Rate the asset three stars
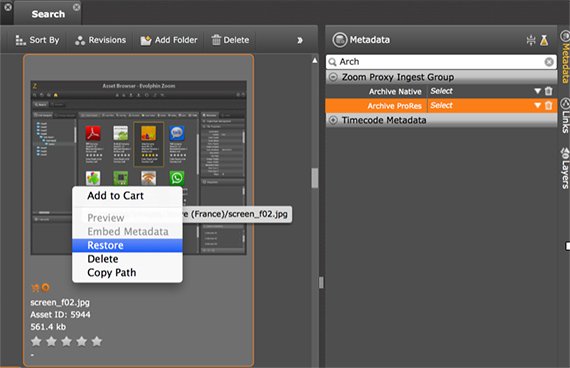Viewport: 570px width, 368px height. [x=66, y=341]
